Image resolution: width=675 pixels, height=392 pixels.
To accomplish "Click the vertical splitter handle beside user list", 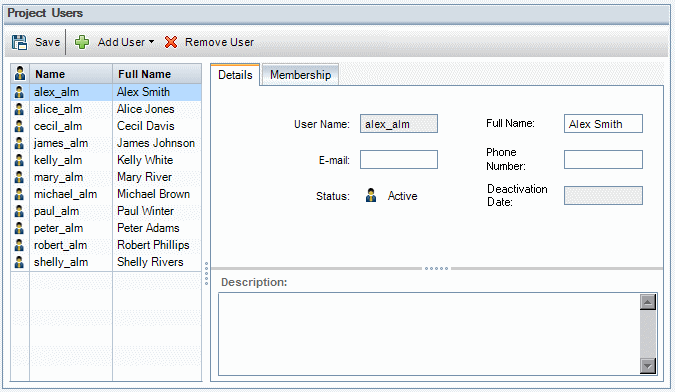I will 206,274.
